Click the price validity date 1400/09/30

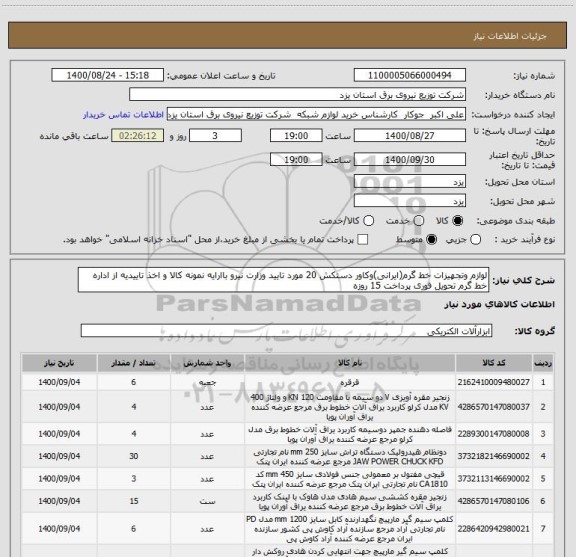[x=410, y=159]
